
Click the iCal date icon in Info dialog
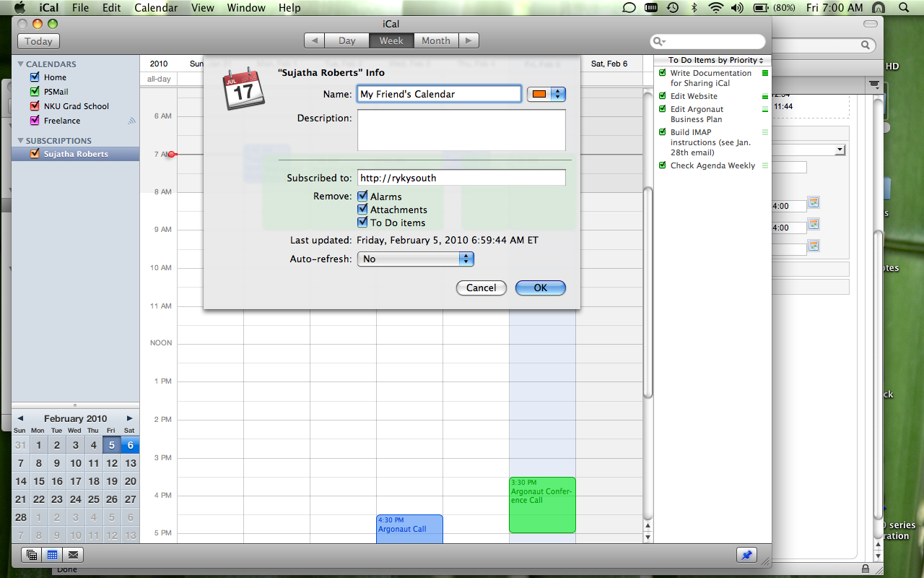243,89
